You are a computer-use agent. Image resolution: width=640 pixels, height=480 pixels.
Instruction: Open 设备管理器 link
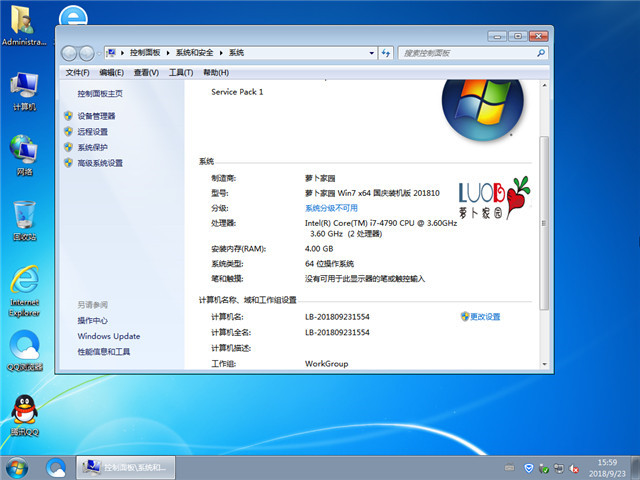coord(96,116)
